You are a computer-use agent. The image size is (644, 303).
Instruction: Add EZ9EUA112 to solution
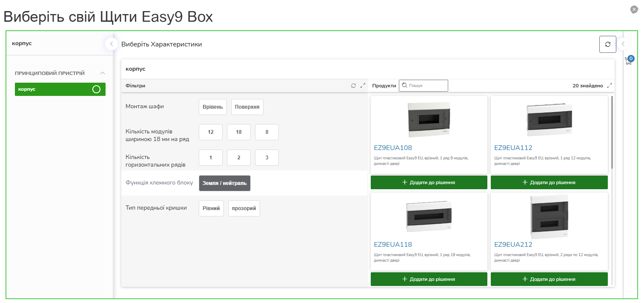549,182
